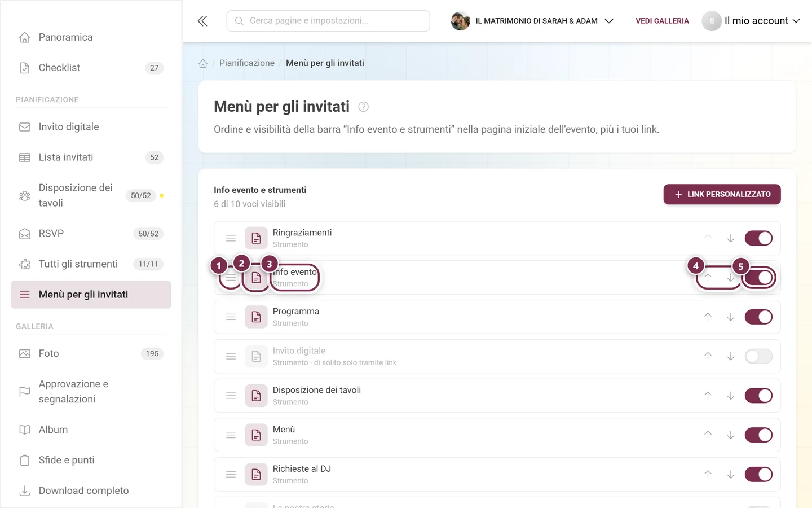This screenshot has width=812, height=508.
Task: Disable Ringraziamenti visibility toggle
Action: pos(758,238)
